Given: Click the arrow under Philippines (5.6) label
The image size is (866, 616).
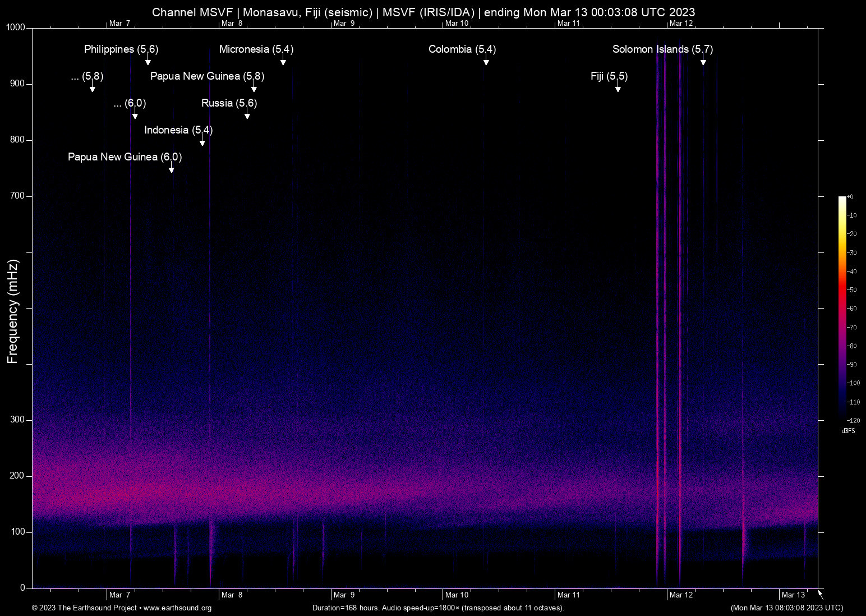Looking at the screenshot, I should (x=148, y=61).
